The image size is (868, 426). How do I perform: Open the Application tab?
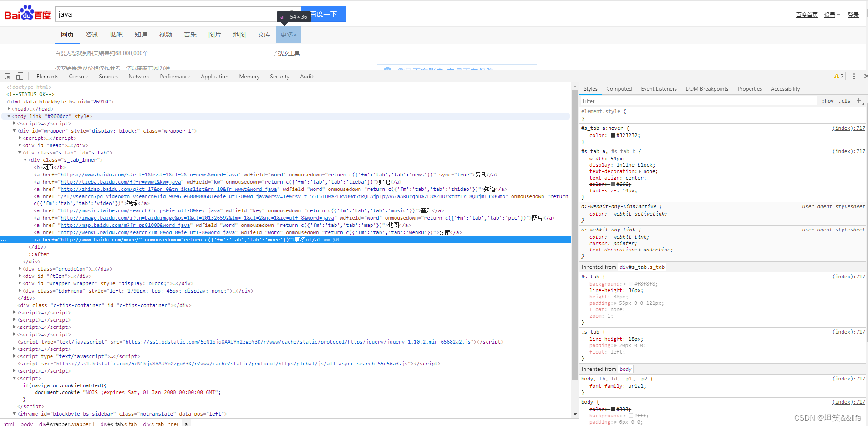click(x=215, y=77)
